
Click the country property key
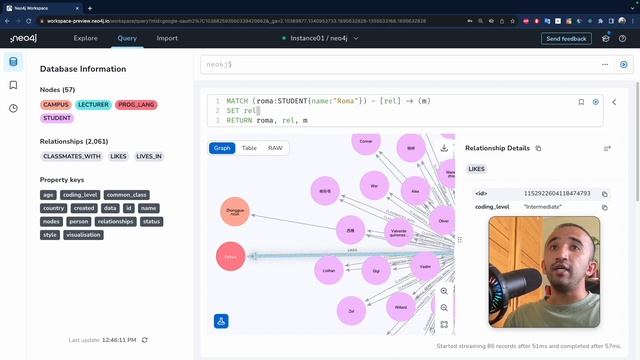(x=53, y=208)
